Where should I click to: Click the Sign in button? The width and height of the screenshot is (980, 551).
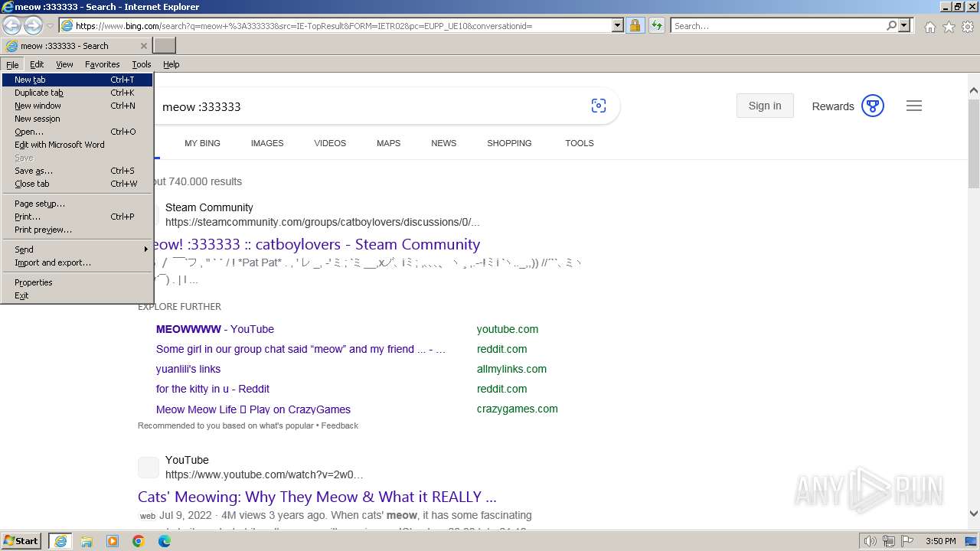tap(765, 106)
